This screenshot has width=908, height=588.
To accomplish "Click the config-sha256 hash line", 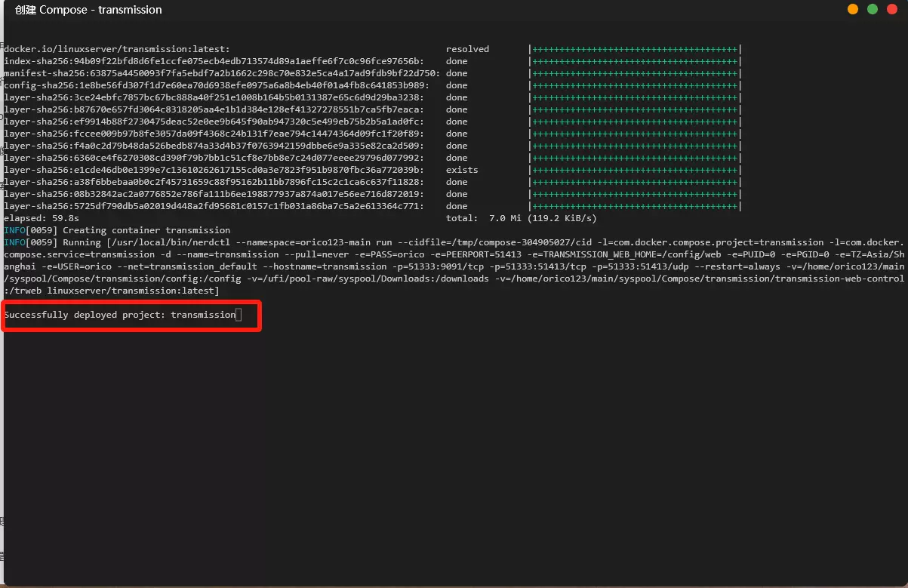I will coord(217,85).
